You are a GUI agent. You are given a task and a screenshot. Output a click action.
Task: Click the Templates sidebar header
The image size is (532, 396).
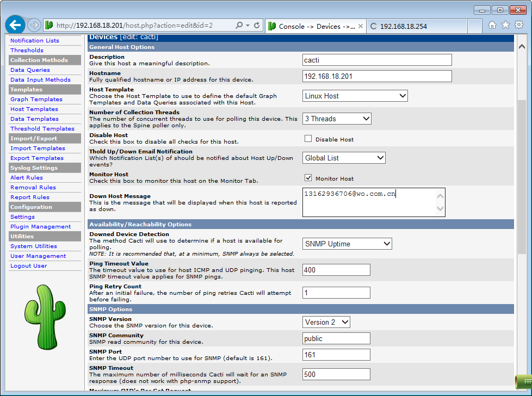click(x=45, y=90)
